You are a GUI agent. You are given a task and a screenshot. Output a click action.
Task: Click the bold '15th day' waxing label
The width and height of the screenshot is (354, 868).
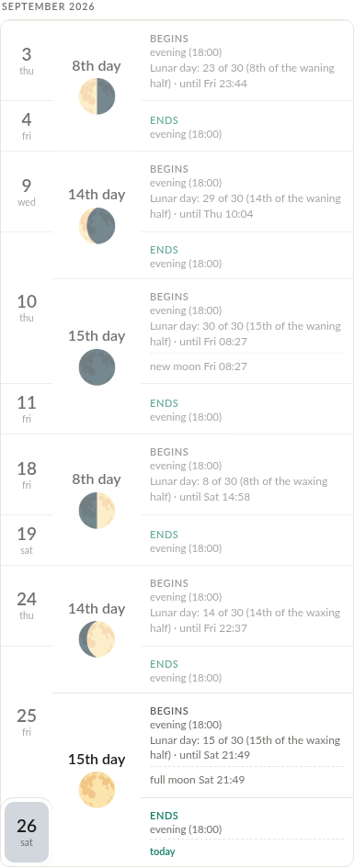tap(97, 759)
